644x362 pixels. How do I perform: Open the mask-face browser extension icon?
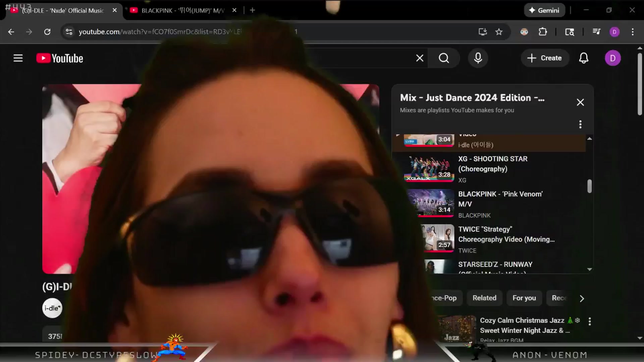[x=524, y=32]
